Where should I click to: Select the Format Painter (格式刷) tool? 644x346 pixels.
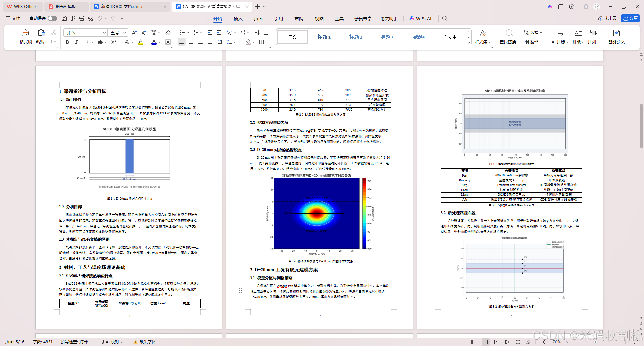coord(25,37)
